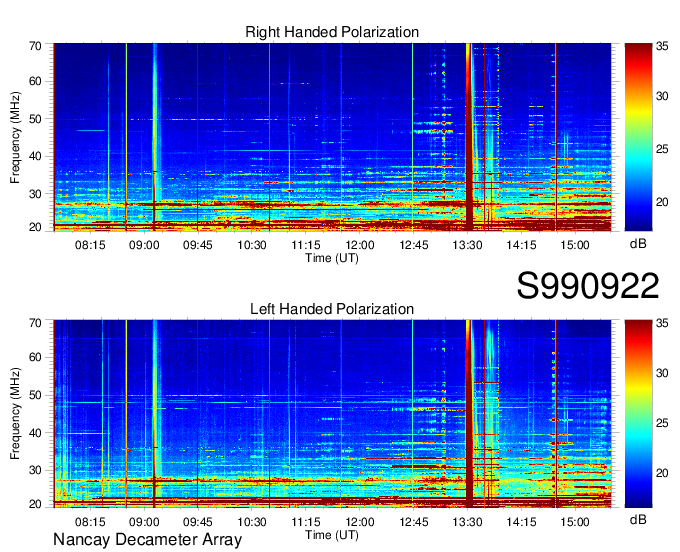Click the "Right Handed Polarization" plot title
Viewport: 680px width, 552px height.
(x=332, y=32)
